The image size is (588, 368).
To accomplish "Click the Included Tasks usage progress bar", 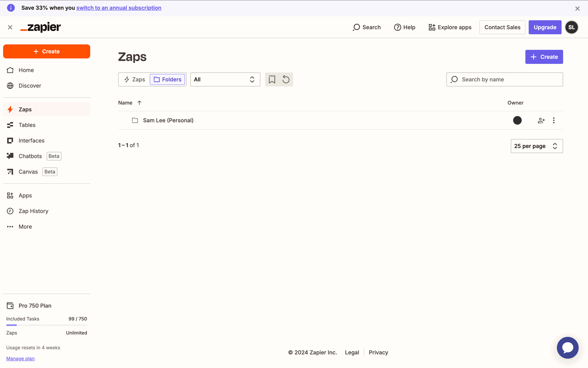I will (47, 325).
